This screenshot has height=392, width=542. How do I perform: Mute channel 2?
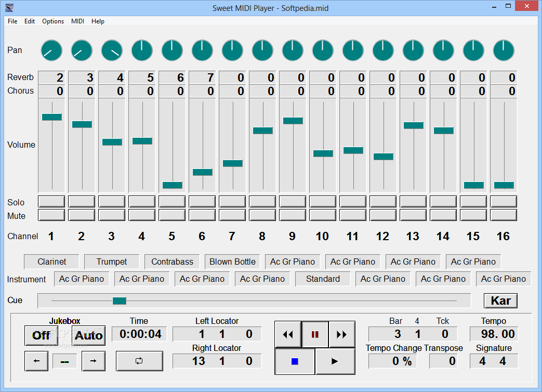pos(82,215)
